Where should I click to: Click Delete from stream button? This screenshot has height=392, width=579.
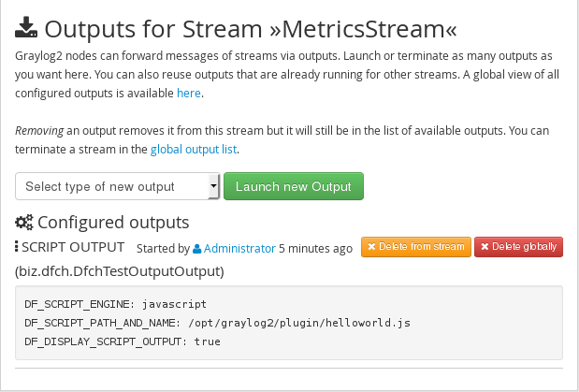tap(416, 247)
